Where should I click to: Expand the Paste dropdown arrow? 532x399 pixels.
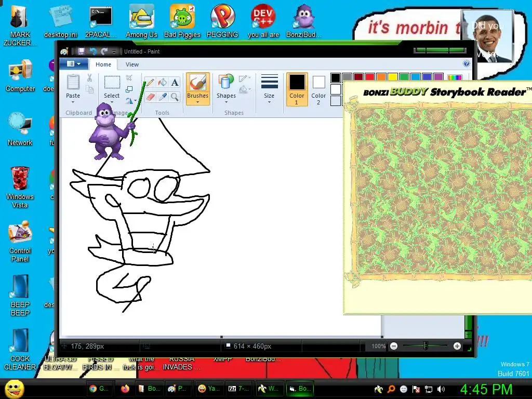(73, 102)
